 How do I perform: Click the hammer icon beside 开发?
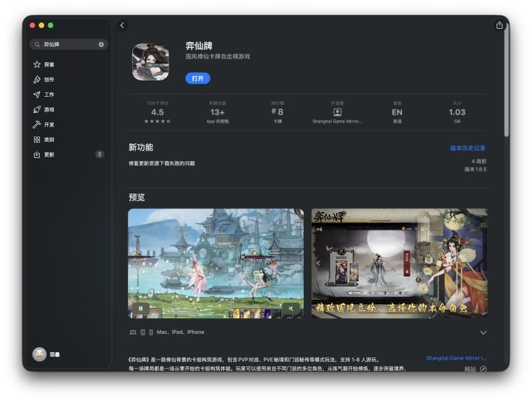point(37,124)
